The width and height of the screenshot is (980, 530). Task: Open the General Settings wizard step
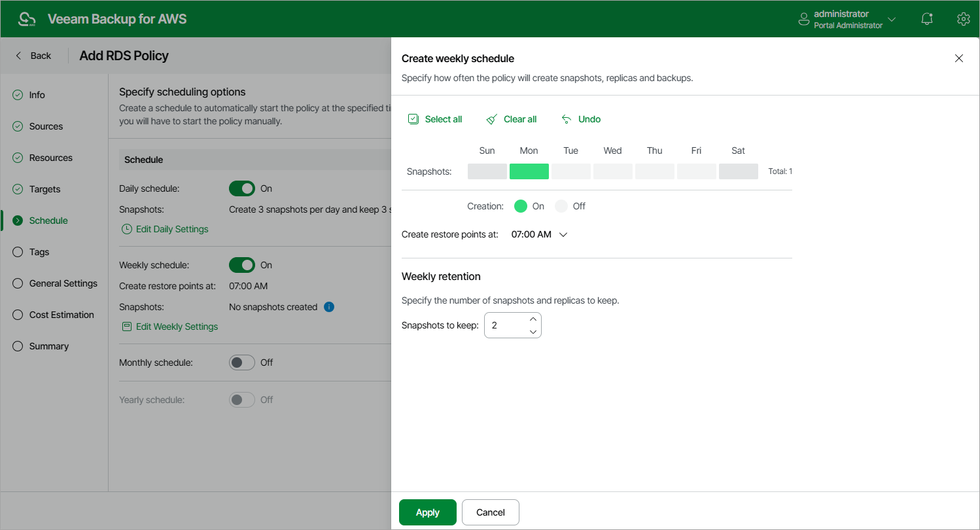pos(63,283)
